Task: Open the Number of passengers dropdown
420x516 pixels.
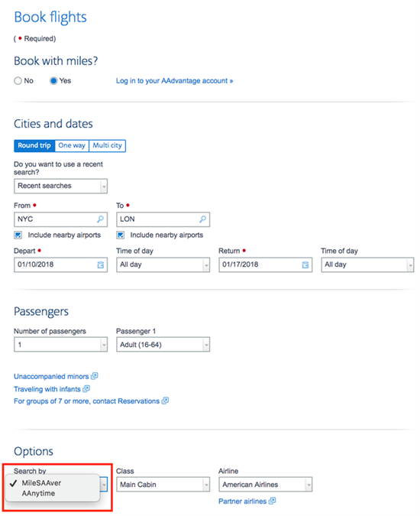Action: (60, 345)
